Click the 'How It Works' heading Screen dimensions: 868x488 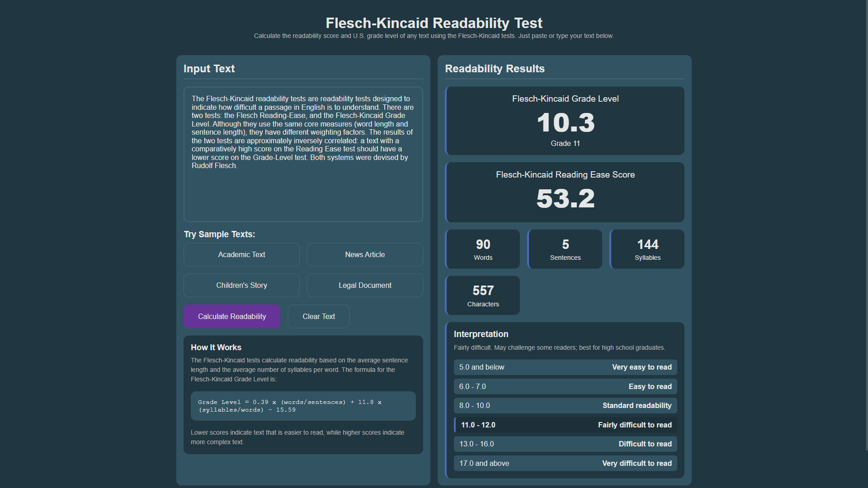216,348
